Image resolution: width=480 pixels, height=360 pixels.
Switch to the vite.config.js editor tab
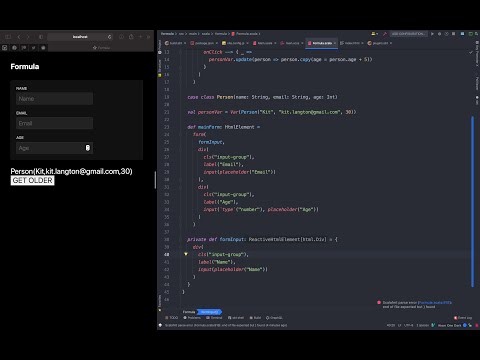235,43
